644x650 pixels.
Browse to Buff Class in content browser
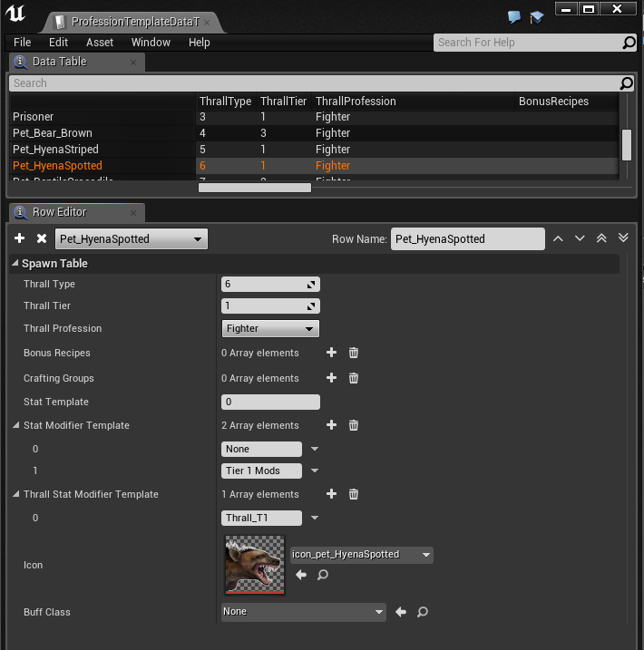click(422, 612)
